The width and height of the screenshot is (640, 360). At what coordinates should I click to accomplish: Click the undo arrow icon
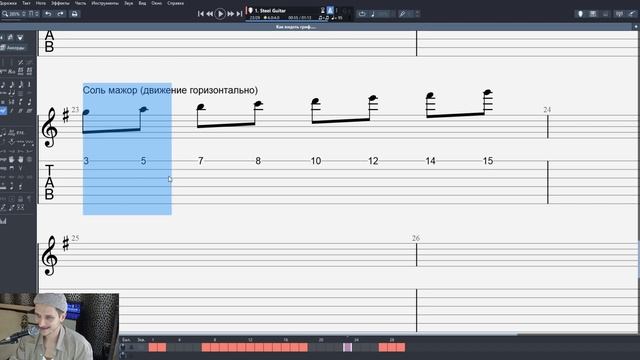[48, 14]
